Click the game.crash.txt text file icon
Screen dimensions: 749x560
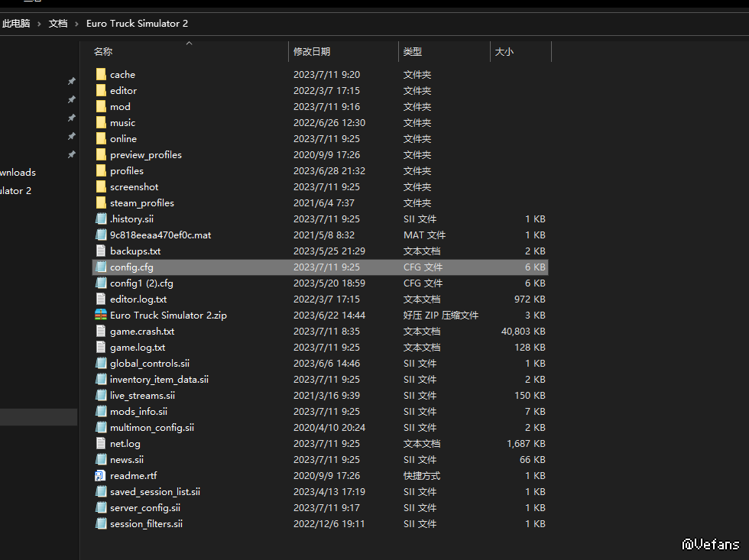click(101, 331)
